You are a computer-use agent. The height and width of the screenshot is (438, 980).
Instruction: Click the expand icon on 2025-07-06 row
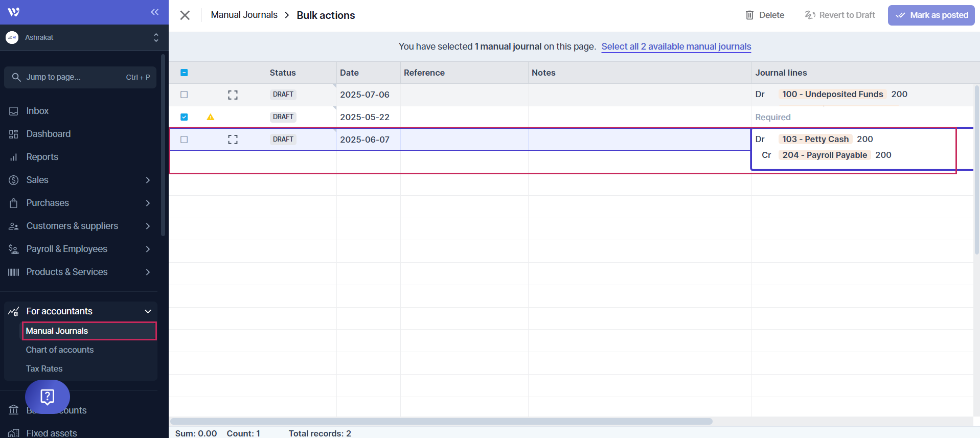click(233, 95)
